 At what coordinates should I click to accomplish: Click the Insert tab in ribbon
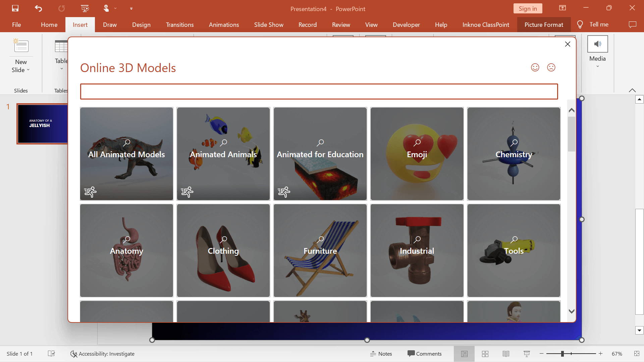(80, 24)
